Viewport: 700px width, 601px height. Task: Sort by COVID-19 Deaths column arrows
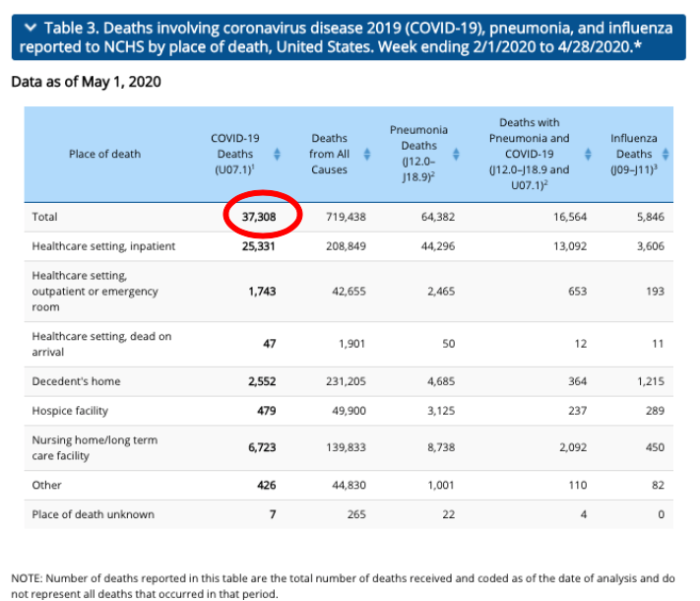click(277, 154)
